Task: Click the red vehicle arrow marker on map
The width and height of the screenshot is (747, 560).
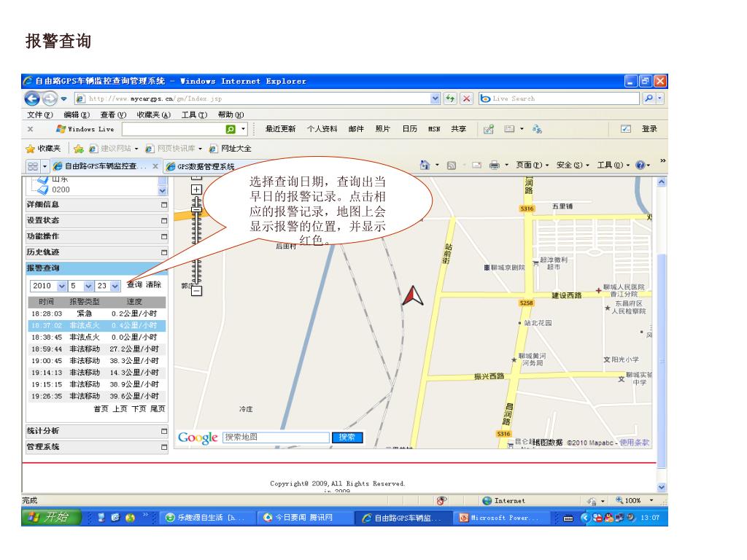Action: pyautogui.click(x=413, y=294)
